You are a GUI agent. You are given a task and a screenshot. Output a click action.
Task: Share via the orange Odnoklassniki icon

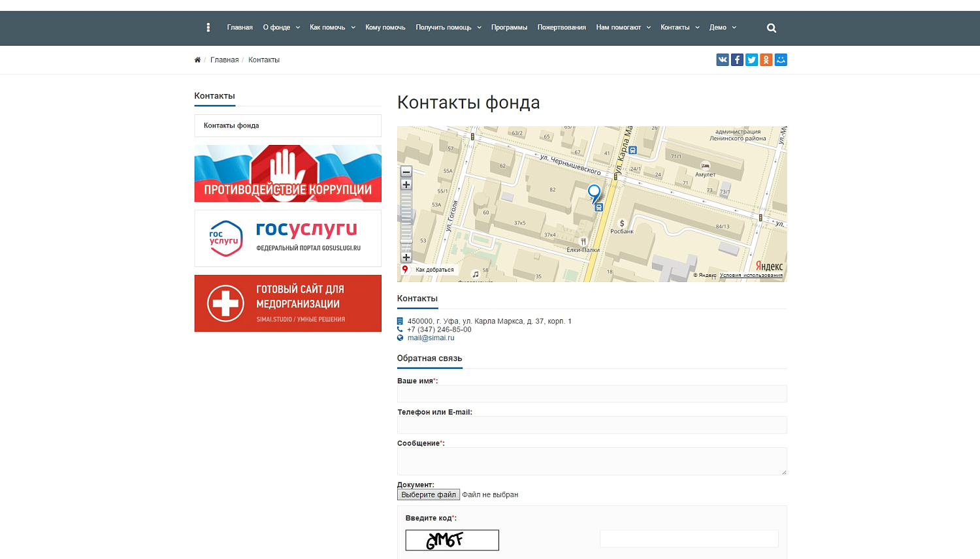tap(766, 60)
